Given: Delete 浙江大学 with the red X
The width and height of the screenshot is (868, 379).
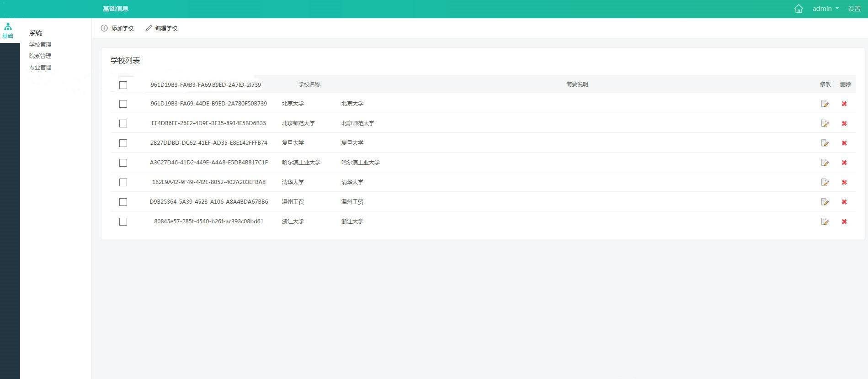Looking at the screenshot, I should [x=844, y=221].
